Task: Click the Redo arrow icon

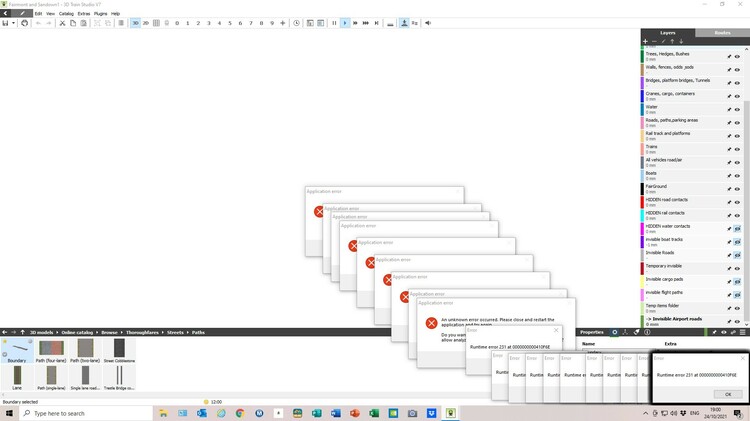Action: (49, 23)
